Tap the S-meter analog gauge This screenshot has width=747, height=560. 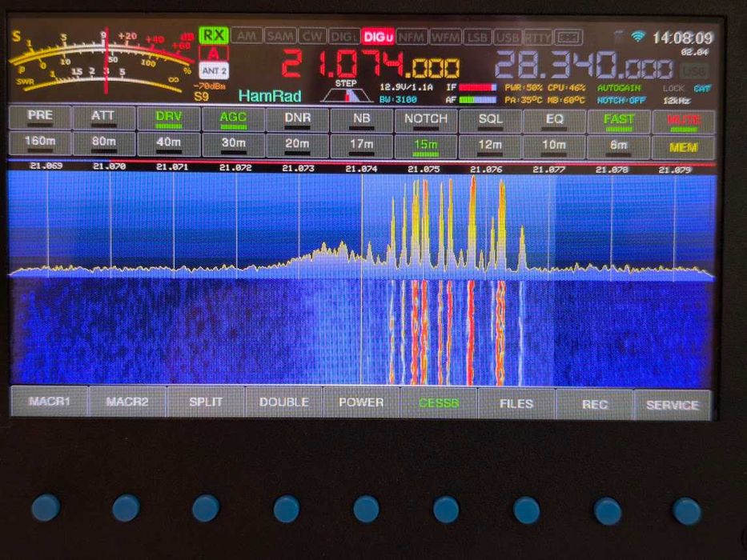click(102, 61)
